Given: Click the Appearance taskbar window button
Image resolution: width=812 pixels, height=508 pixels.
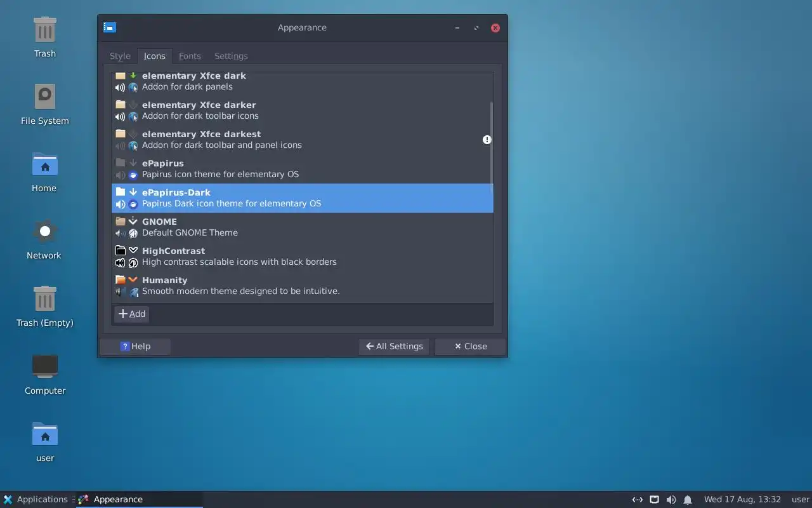Looking at the screenshot, I should tap(140, 499).
